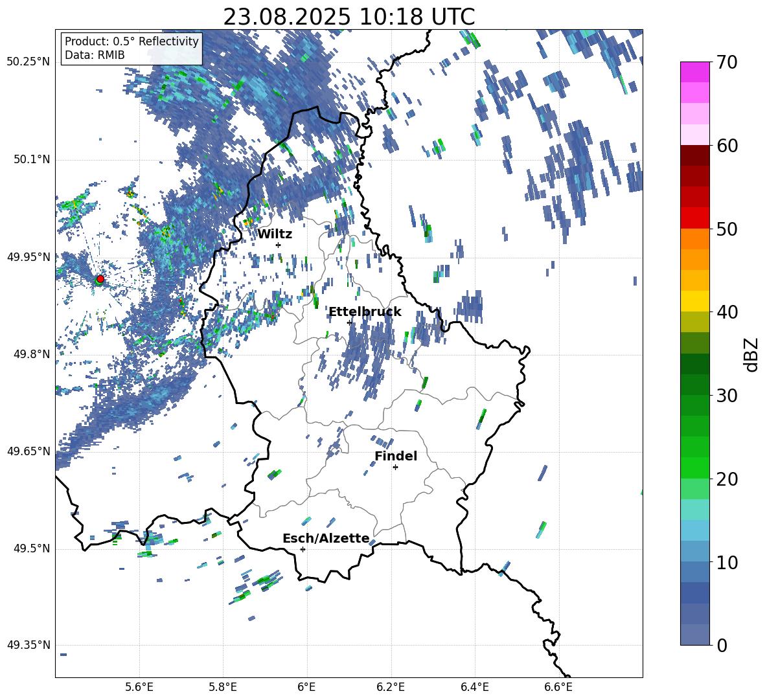Viewport: 767px width, 700px height.
Task: Click the colorbar value 60
Action: pyautogui.click(x=727, y=146)
